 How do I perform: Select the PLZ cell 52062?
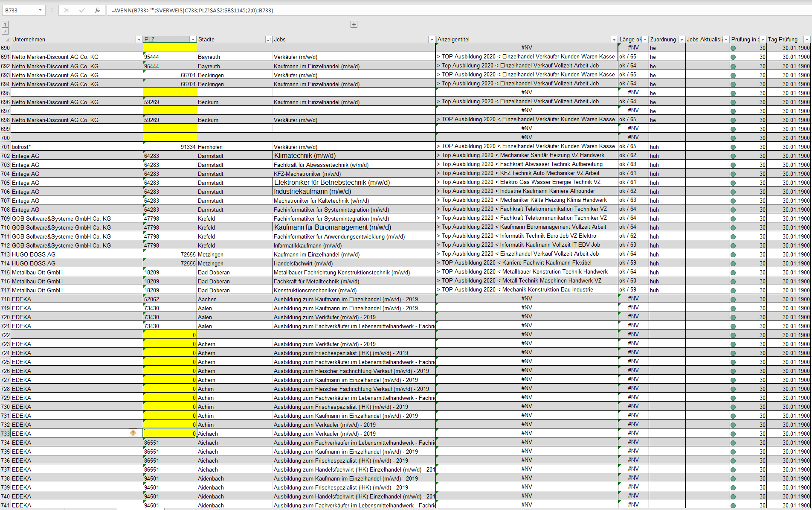pos(170,299)
